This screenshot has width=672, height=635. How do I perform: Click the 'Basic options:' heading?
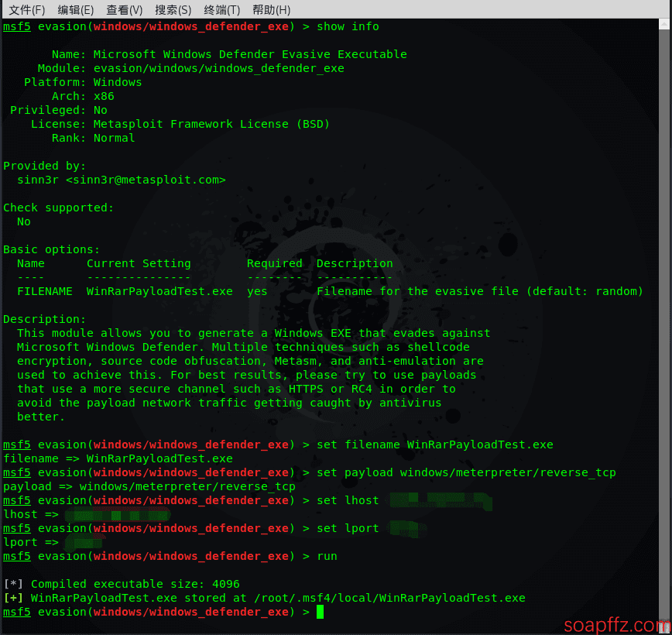[x=51, y=249]
